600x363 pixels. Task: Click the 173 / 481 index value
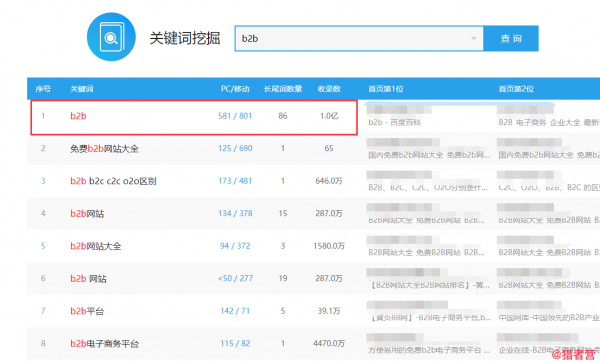(x=235, y=181)
